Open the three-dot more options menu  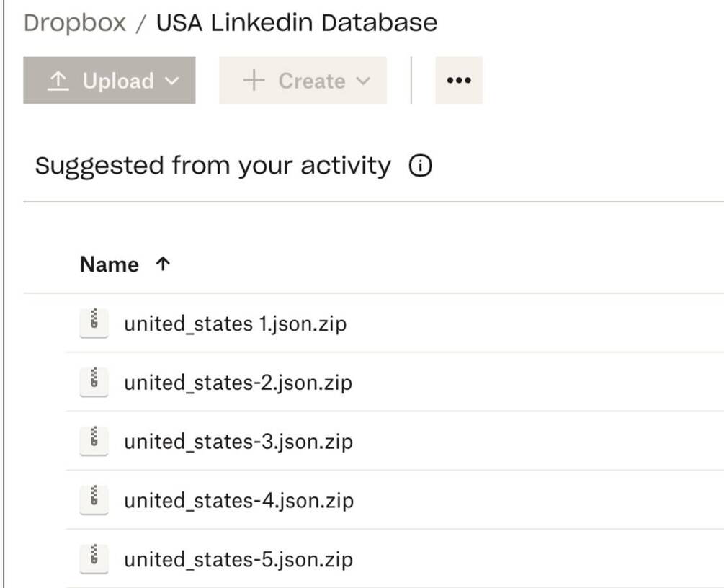459,81
